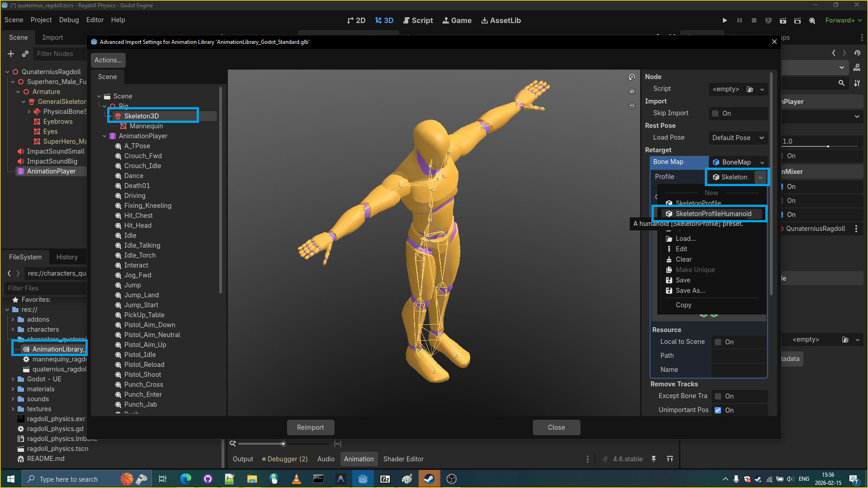Click the Steam icon in taskbar
This screenshot has width=868, height=488.
(x=429, y=479)
